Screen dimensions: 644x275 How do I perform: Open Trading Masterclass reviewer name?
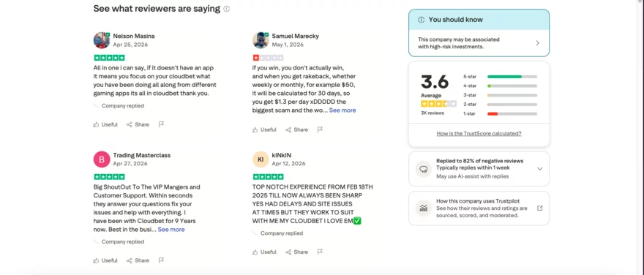point(142,155)
